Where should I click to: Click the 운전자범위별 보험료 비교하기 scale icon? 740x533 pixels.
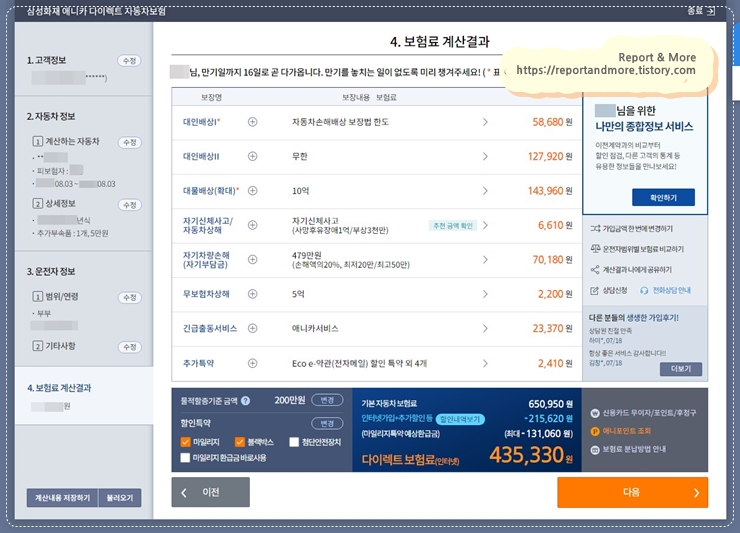pyautogui.click(x=595, y=249)
